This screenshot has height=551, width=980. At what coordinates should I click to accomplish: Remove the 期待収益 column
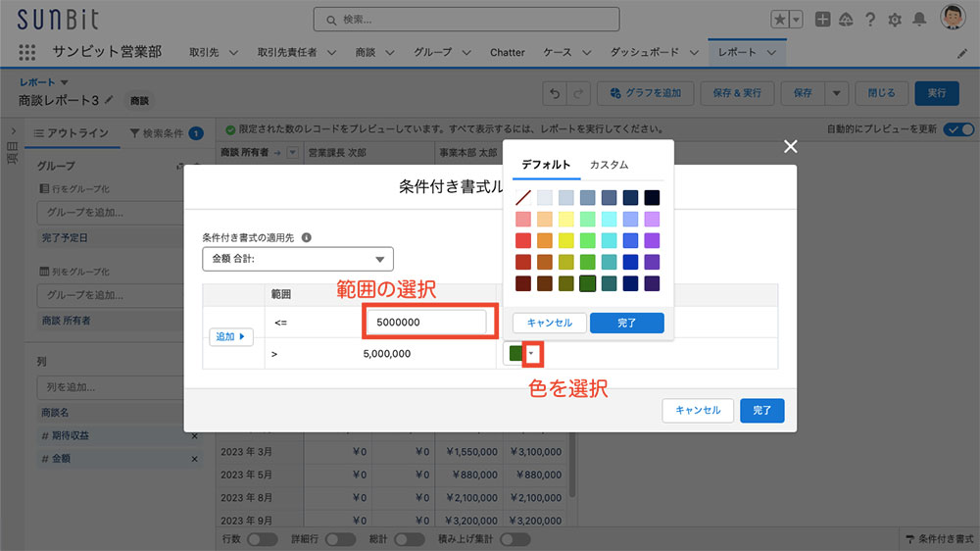(x=194, y=436)
